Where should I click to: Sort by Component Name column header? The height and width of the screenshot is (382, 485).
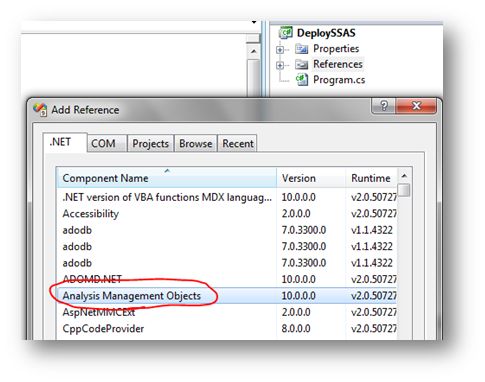coord(167,178)
